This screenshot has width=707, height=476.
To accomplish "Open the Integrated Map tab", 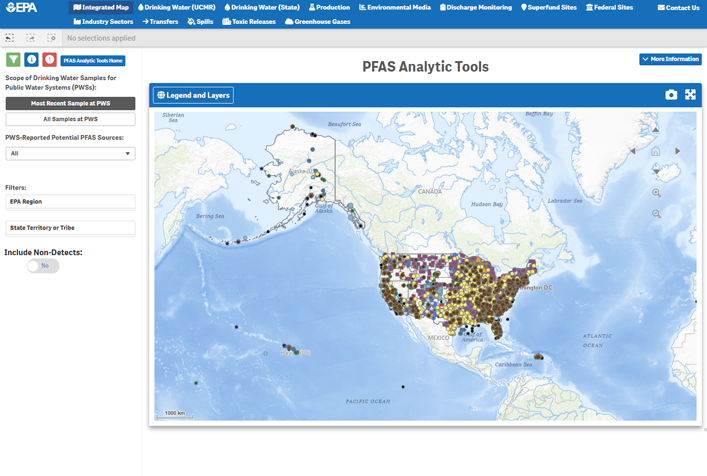I will 101,7.
